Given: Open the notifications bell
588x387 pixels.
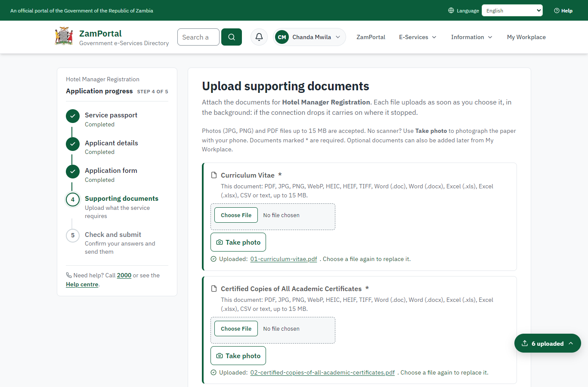Looking at the screenshot, I should pos(259,37).
